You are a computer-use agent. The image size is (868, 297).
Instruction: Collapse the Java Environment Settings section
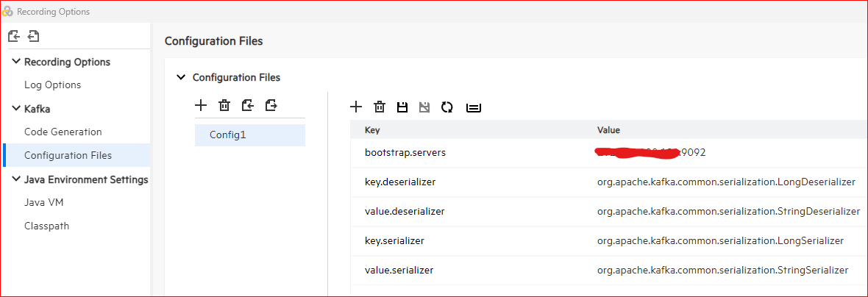(16, 179)
